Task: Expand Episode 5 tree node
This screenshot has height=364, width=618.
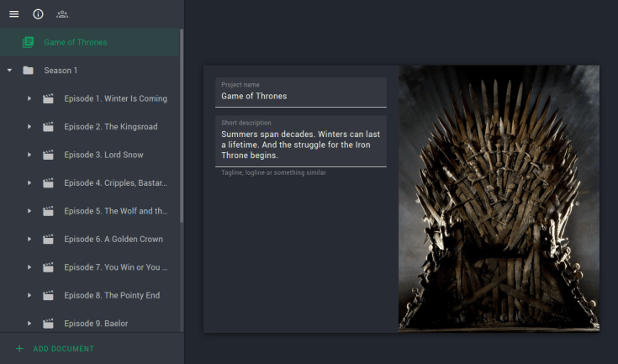Action: [x=29, y=211]
